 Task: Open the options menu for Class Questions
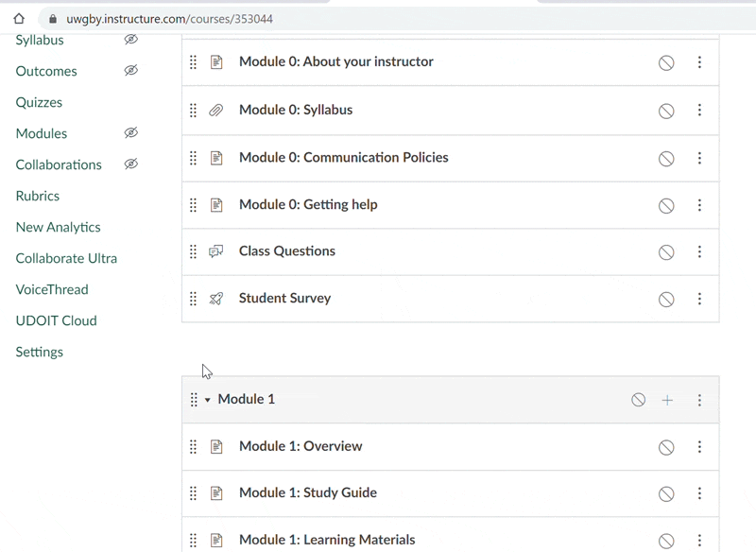[x=699, y=252]
